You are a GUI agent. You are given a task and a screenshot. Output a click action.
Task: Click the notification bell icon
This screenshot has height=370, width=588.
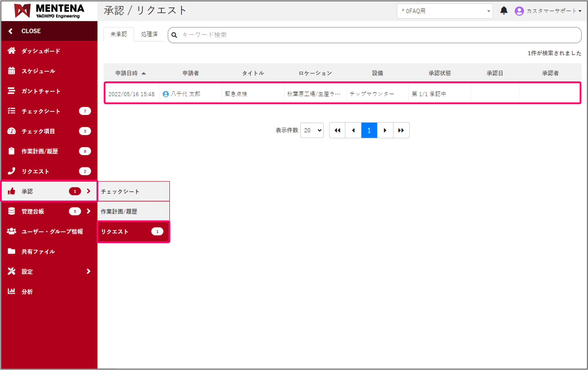pos(504,11)
